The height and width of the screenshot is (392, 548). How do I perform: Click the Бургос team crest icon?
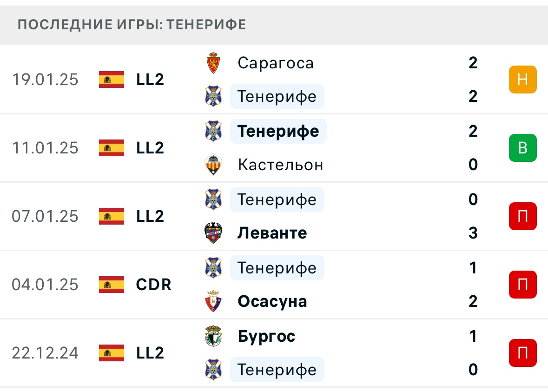point(213,336)
